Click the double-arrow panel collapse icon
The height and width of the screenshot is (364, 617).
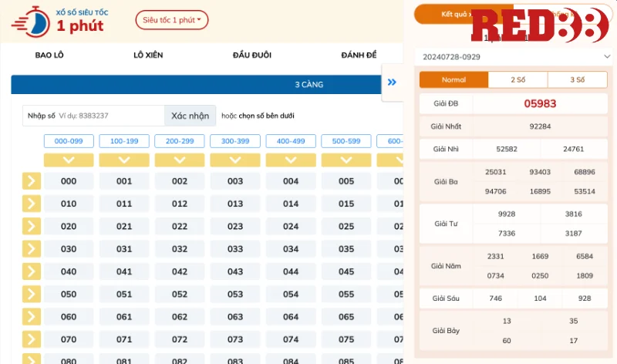pos(392,83)
